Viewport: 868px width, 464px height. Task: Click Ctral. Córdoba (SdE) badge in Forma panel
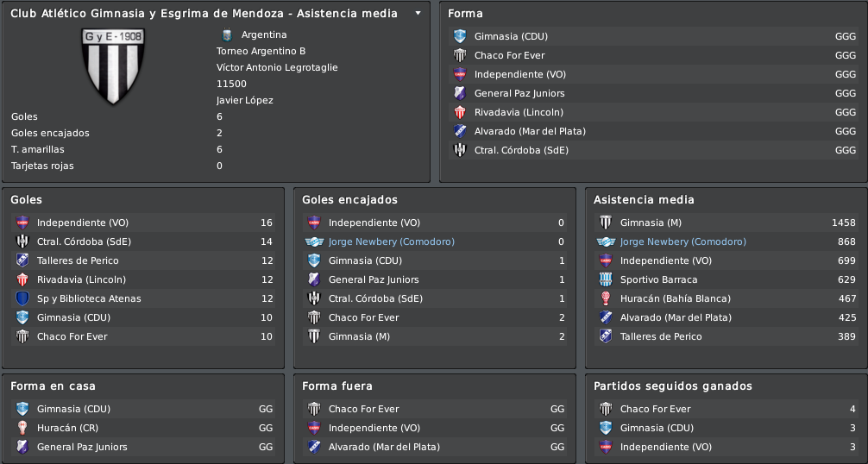pyautogui.click(x=460, y=150)
